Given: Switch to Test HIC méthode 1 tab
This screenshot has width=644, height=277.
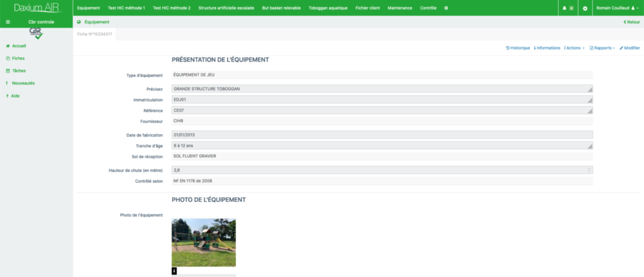Looking at the screenshot, I should click(126, 8).
